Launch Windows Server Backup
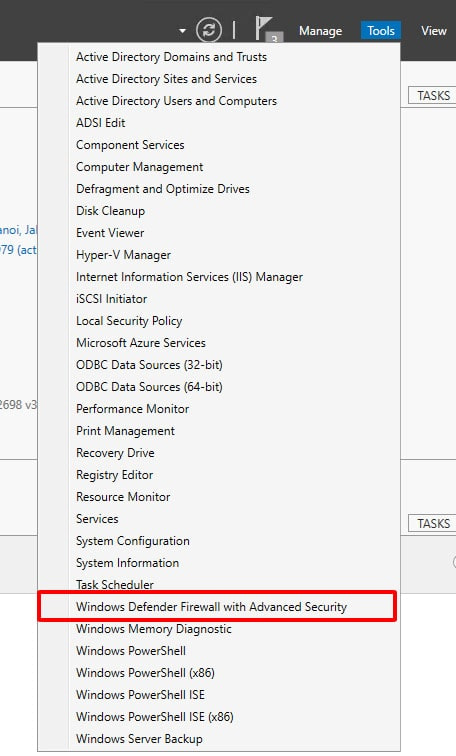Viewport: 456px width, 756px height. tap(219, 739)
